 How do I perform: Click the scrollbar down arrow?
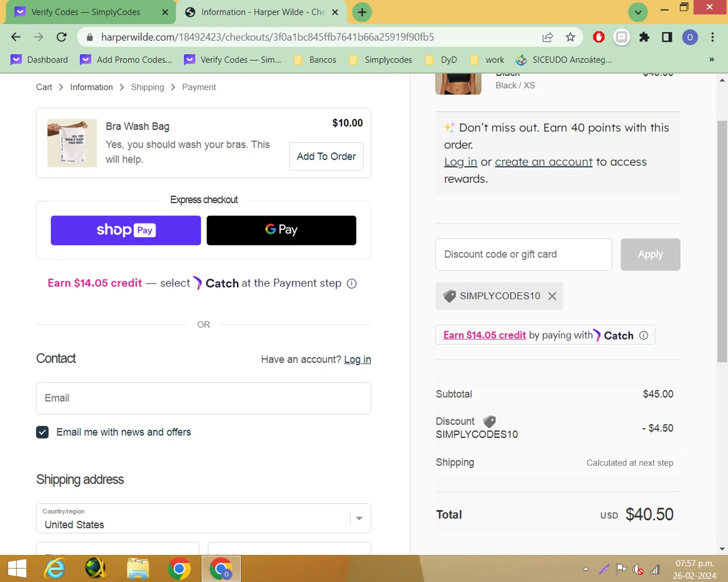(722, 549)
